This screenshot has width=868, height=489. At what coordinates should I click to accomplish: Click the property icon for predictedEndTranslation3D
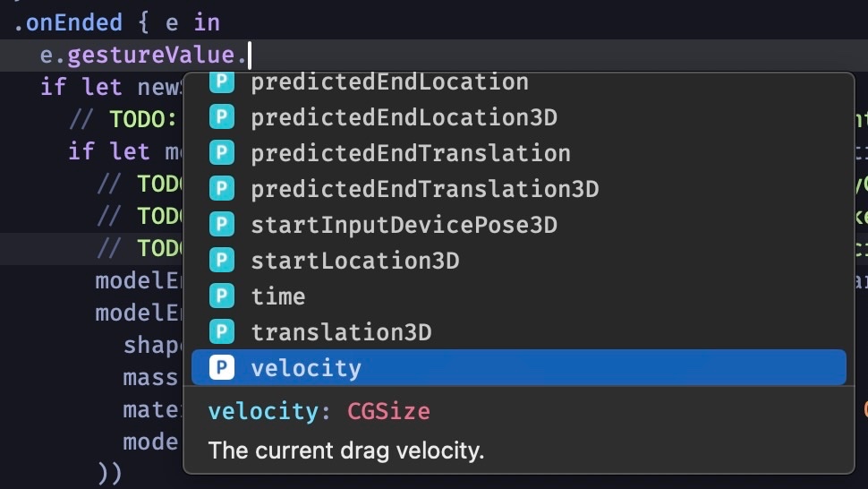221,189
